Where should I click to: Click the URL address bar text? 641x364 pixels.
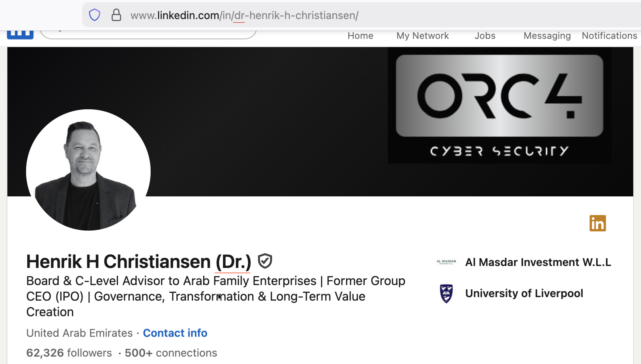(244, 16)
